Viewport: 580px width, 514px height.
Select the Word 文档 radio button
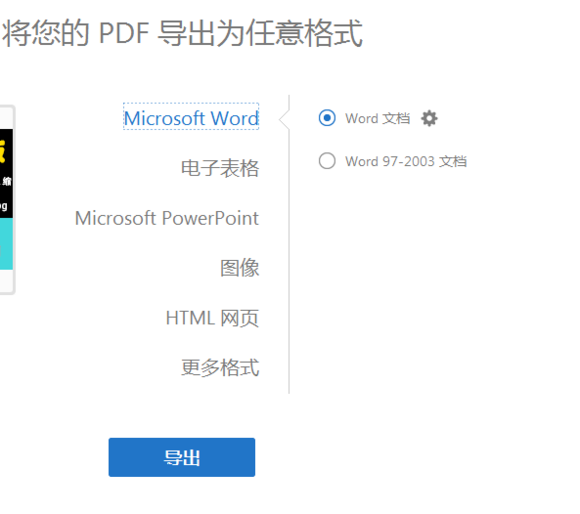point(327,118)
